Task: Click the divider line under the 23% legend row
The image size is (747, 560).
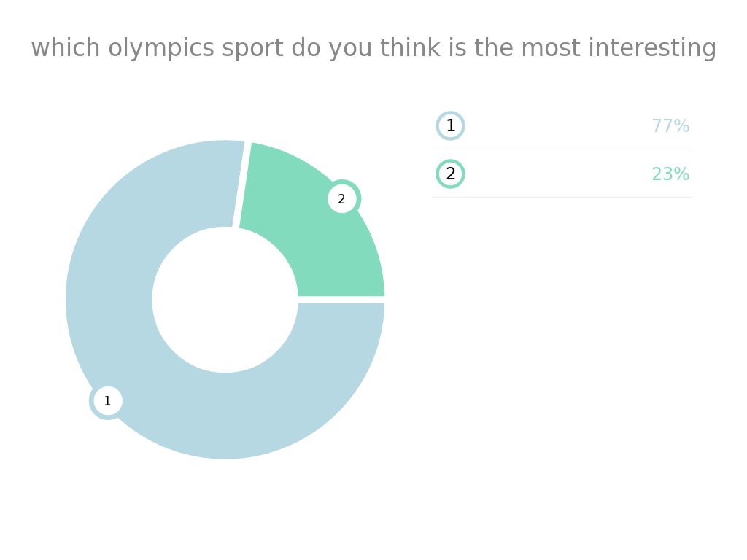Action: [x=562, y=197]
